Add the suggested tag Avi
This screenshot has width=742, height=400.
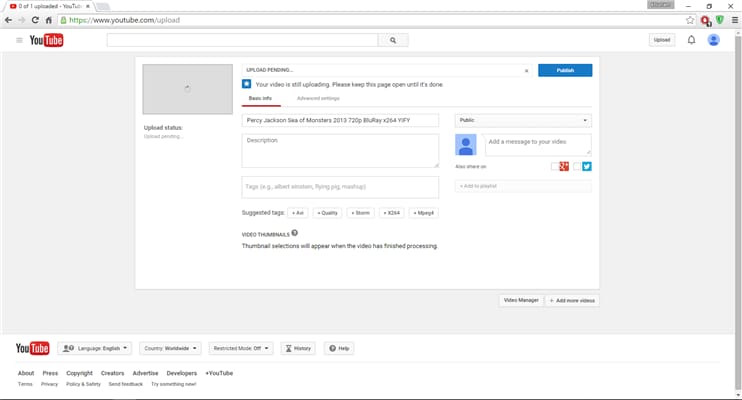tap(298, 213)
